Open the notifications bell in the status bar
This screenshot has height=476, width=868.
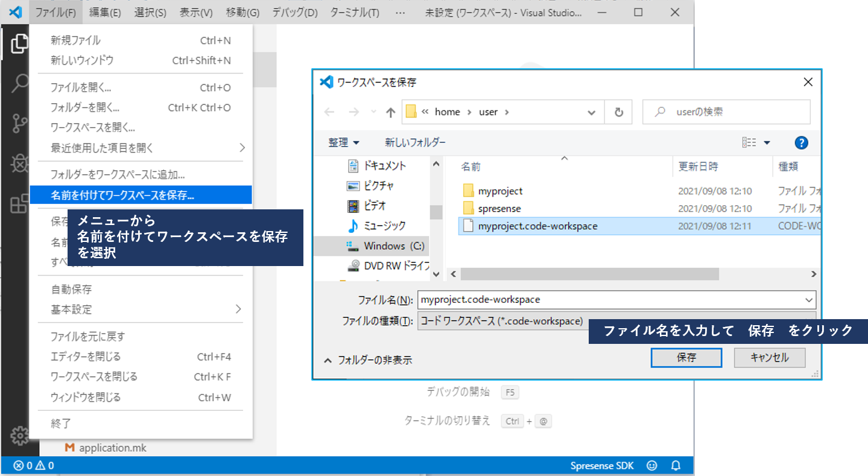[x=675, y=465]
